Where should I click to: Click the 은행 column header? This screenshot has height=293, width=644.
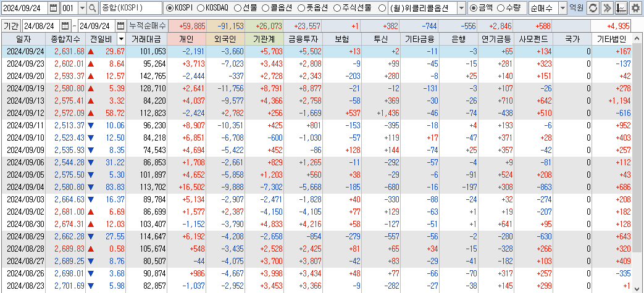(458, 39)
